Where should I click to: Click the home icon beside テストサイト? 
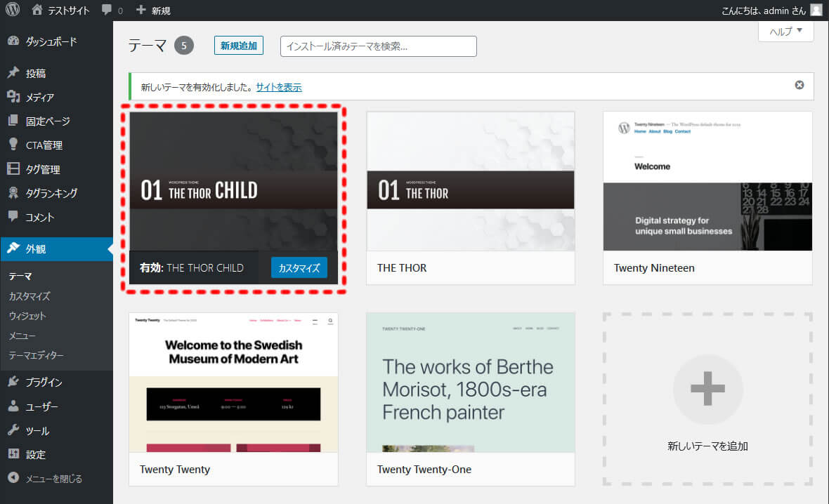(37, 10)
